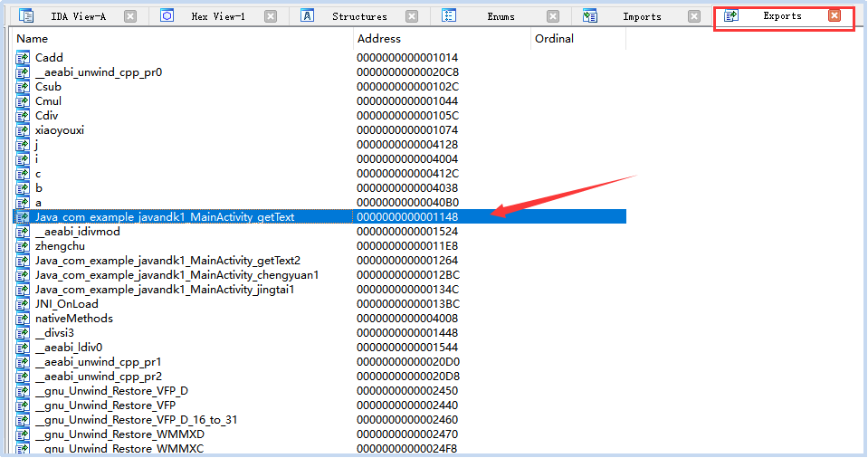This screenshot has width=868, height=458.
Task: Close the Exports tab
Action: pyautogui.click(x=835, y=15)
